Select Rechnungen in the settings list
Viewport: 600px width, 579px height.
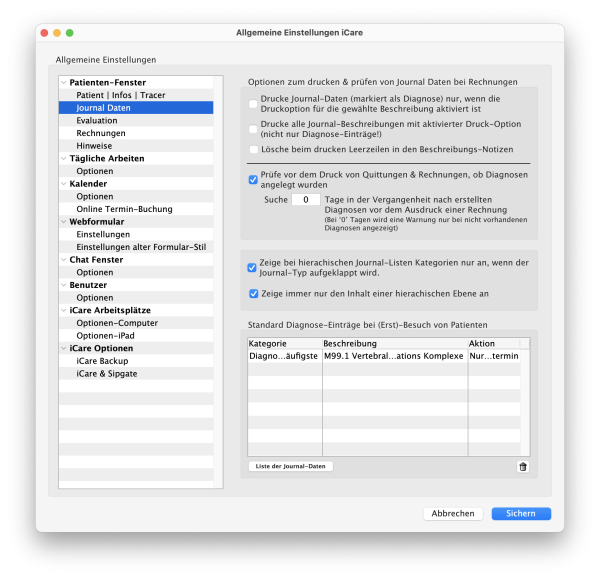[x=101, y=133]
